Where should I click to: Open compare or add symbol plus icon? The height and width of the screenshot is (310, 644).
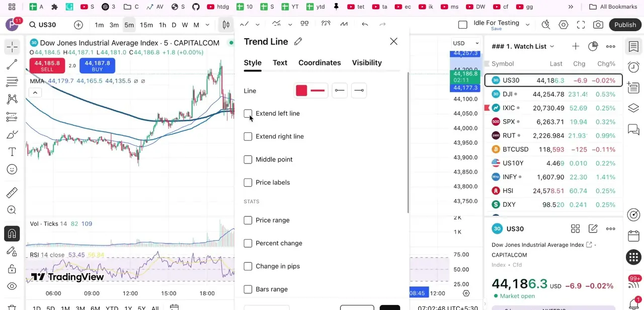pos(78,25)
